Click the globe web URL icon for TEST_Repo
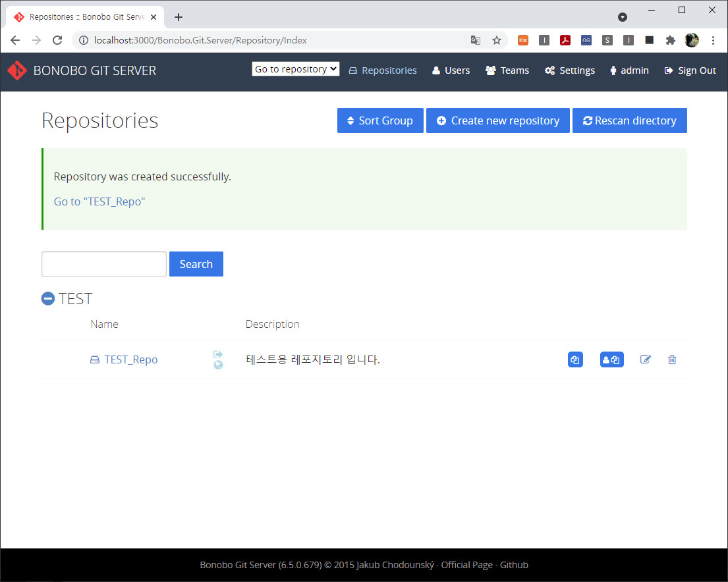Viewport: 728px width, 582px height. tap(218, 365)
